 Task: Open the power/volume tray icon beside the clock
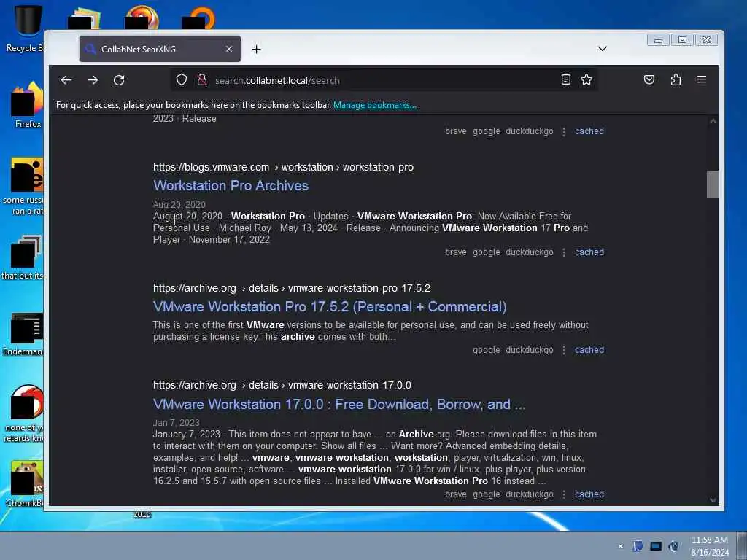(673, 546)
